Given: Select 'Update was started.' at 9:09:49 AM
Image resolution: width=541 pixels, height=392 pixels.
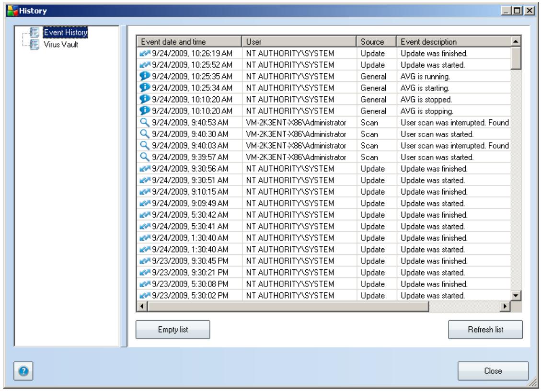Looking at the screenshot, I should click(x=433, y=203).
